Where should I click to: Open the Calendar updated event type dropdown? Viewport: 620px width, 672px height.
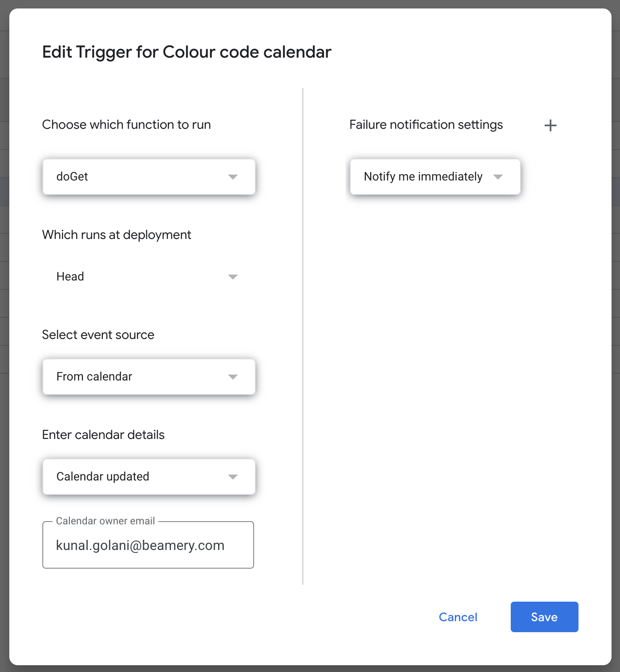point(140,477)
